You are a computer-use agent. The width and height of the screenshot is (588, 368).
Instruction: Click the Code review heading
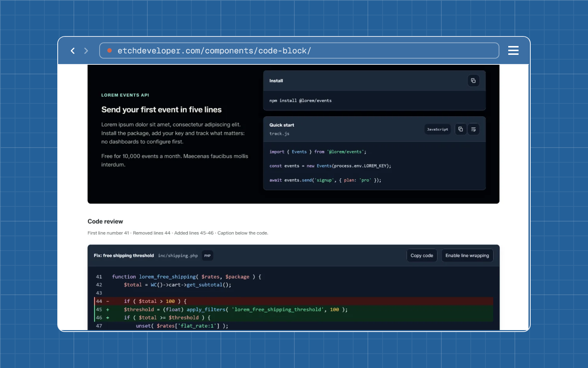coord(105,221)
